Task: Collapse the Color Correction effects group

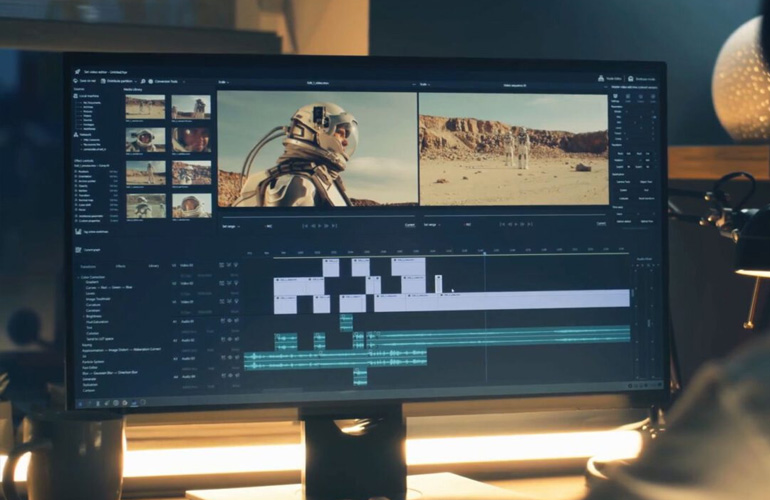Action: click(x=78, y=276)
